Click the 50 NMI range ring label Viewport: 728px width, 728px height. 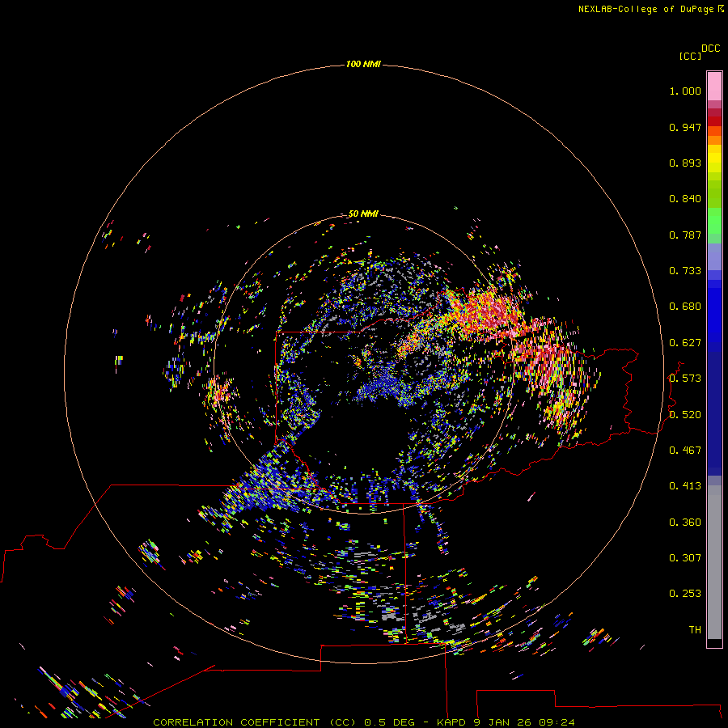[363, 214]
